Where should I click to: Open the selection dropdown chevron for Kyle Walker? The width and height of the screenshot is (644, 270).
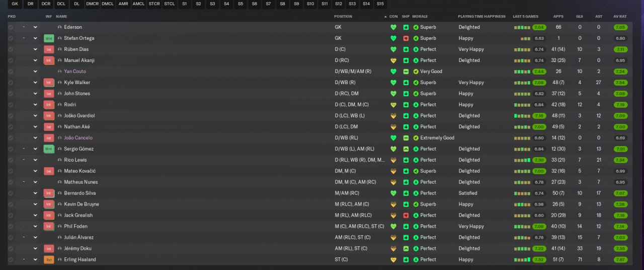tap(35, 83)
